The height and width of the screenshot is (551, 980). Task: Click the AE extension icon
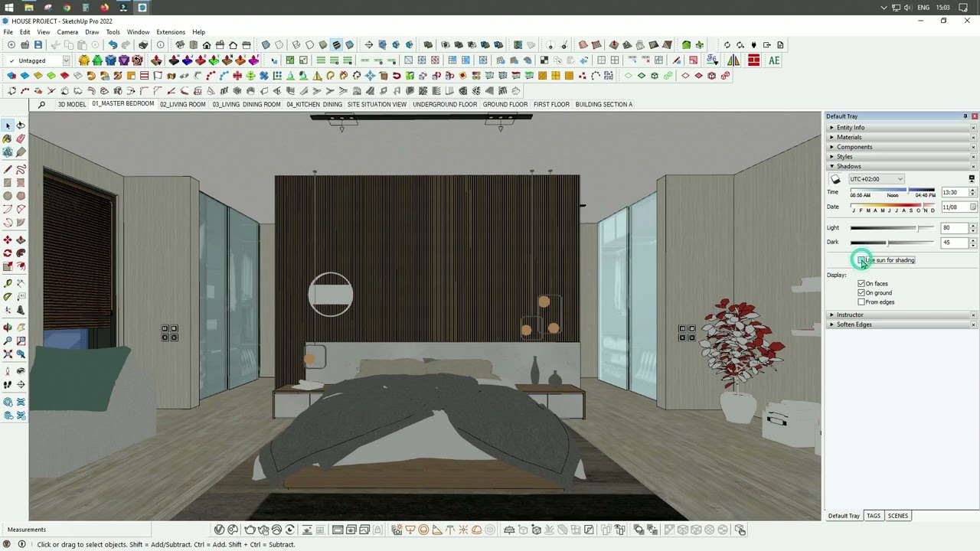point(774,60)
